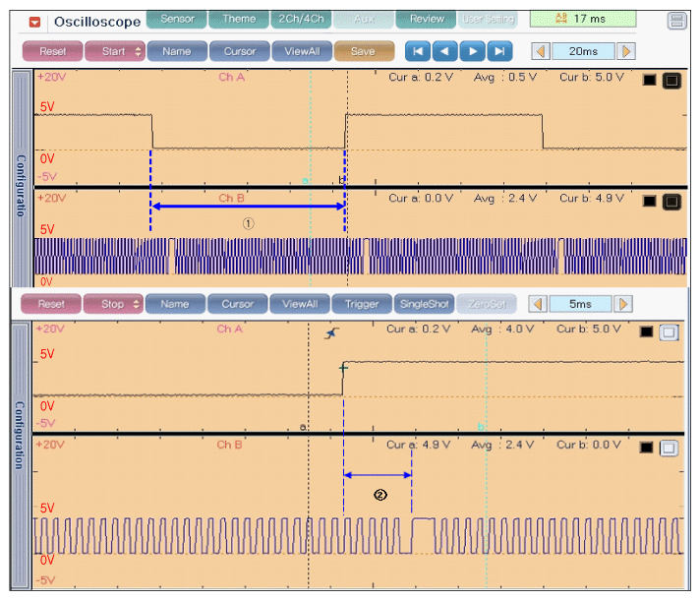Click the 5ms time base field
The height and width of the screenshot is (600, 700).
coord(580,304)
